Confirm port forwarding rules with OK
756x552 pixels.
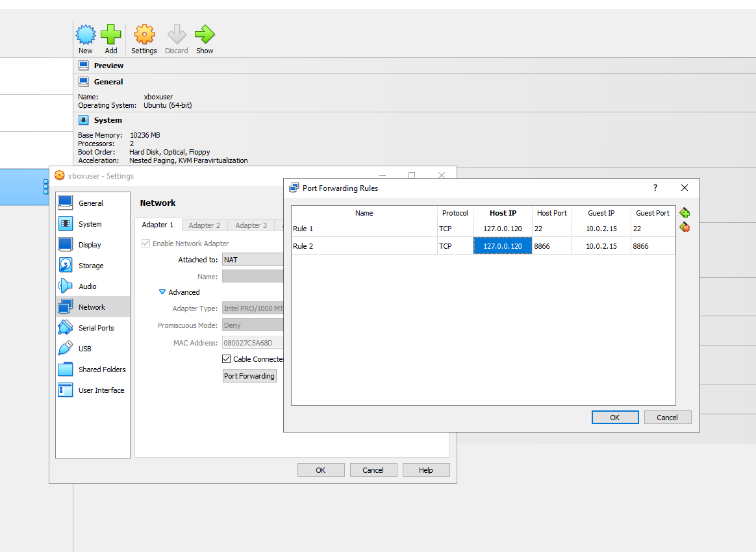pos(614,418)
